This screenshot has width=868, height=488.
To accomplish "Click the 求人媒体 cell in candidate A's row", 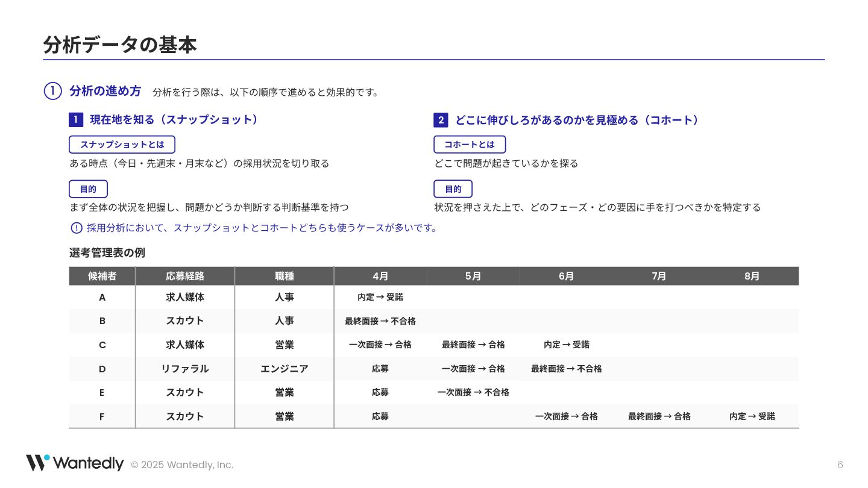I will pos(185,298).
